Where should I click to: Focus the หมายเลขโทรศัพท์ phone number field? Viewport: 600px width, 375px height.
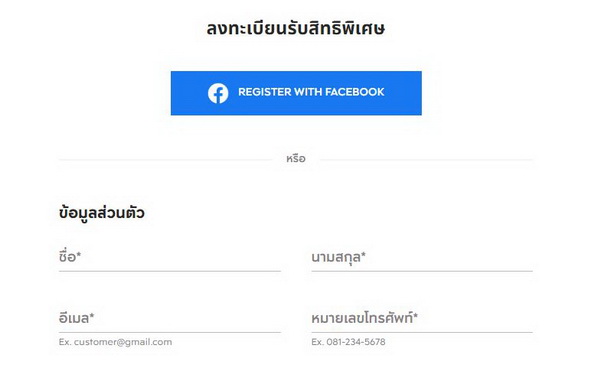(422, 318)
